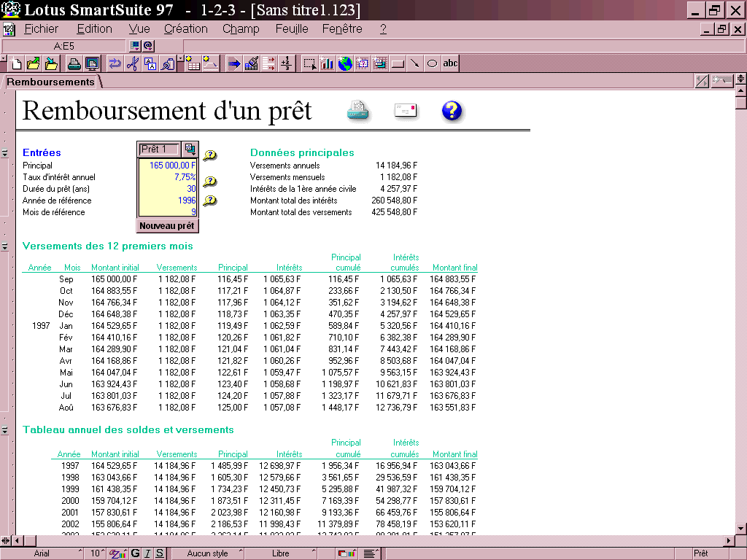Image resolution: width=747 pixels, height=560 pixels.
Task: Click the help bubble beside Année de référence
Action: (x=210, y=201)
